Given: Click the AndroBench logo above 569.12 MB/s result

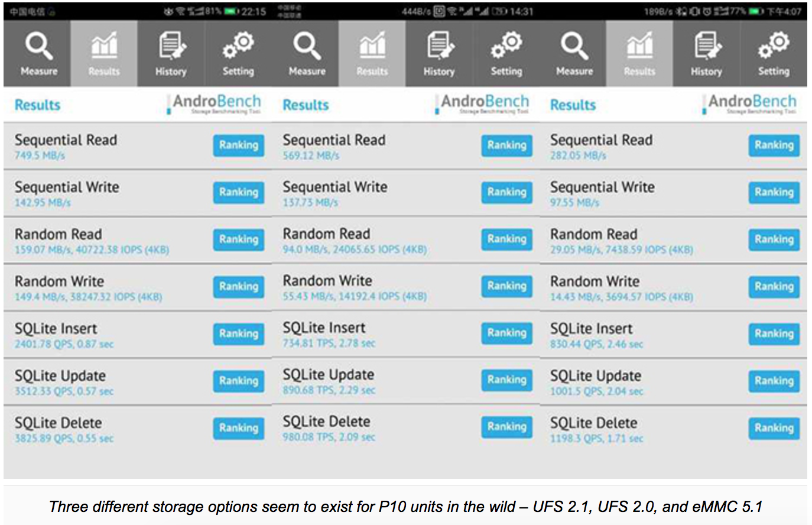Looking at the screenshot, I should [x=485, y=103].
